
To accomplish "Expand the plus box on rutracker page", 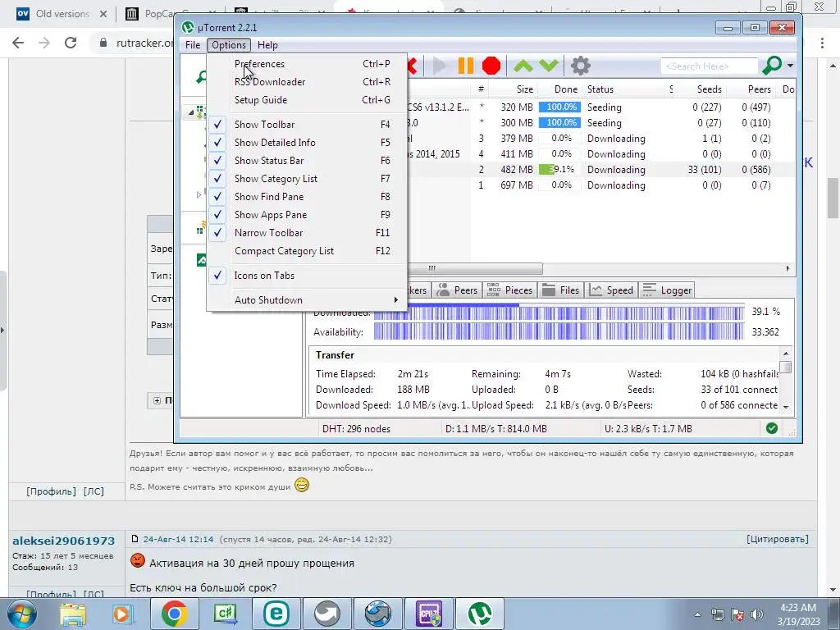I will [x=157, y=400].
